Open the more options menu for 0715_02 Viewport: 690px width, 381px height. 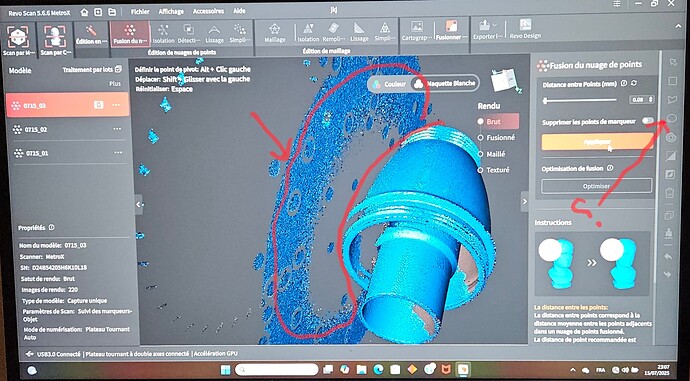tap(117, 129)
